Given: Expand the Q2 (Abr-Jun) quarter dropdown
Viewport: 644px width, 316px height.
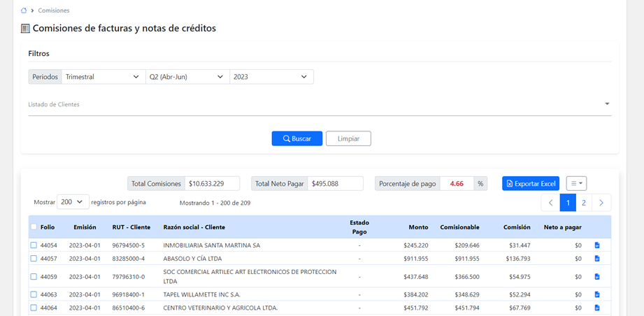Looking at the screenshot, I should coord(187,77).
